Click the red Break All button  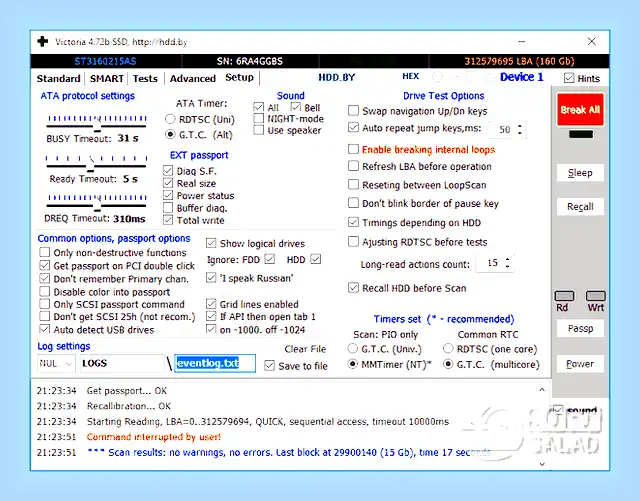[580, 109]
